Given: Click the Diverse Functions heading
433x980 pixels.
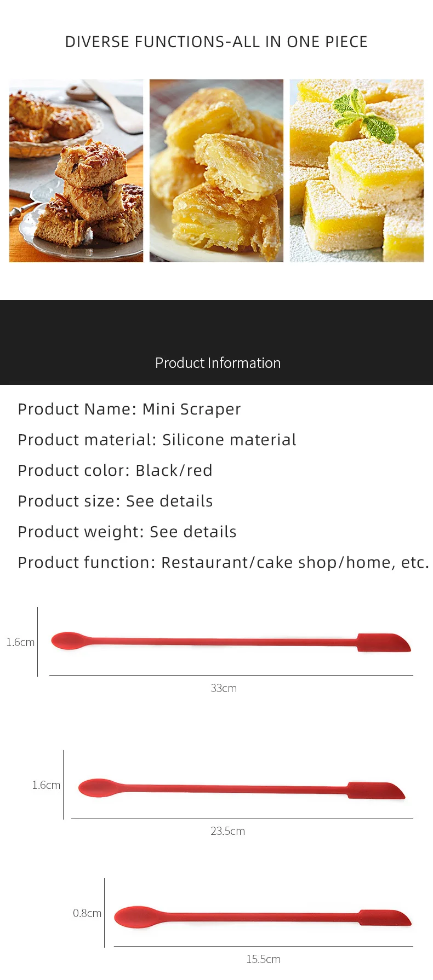Looking at the screenshot, I should tap(216, 42).
